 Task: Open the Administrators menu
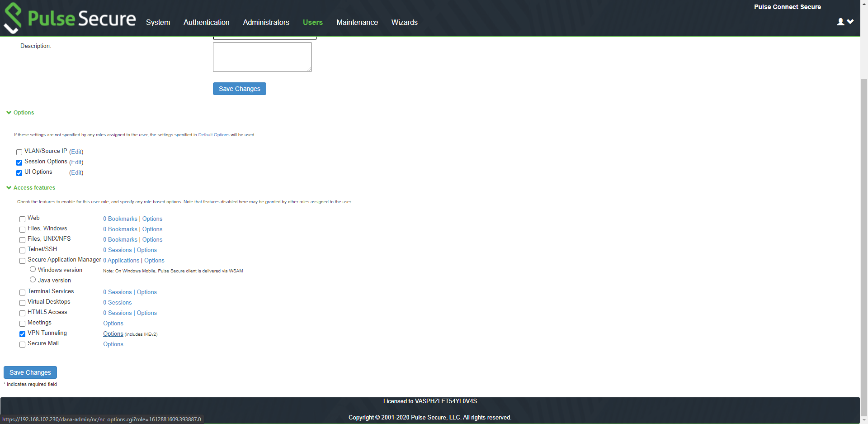(266, 22)
